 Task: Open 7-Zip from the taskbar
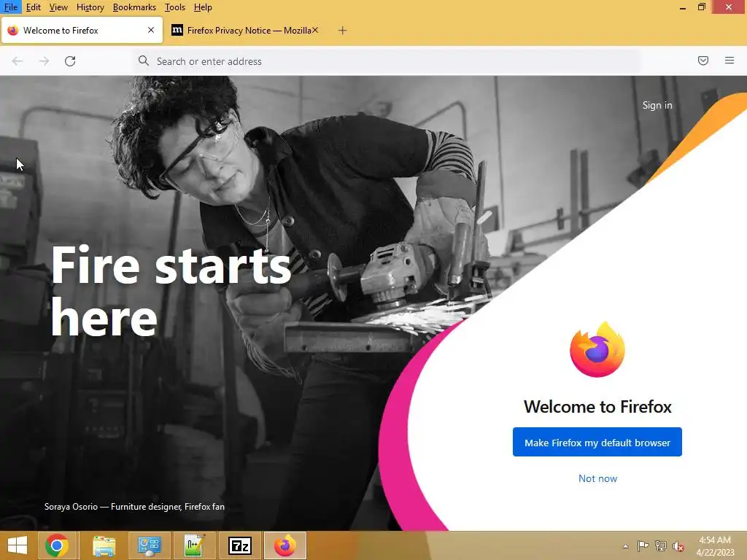click(x=239, y=545)
